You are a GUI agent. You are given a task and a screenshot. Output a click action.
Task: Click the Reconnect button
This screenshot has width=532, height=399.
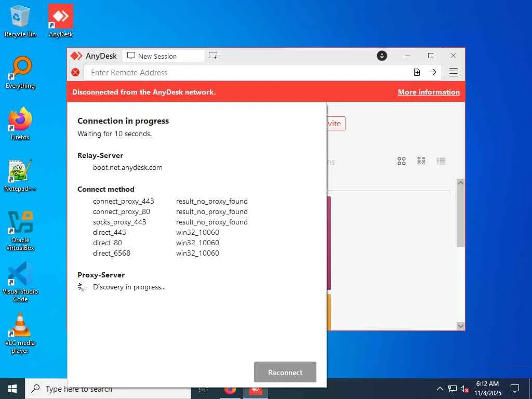pos(285,372)
